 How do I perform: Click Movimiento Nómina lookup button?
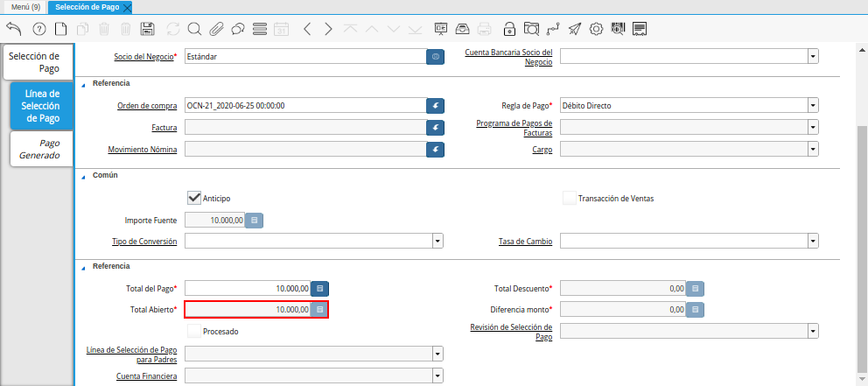point(435,150)
